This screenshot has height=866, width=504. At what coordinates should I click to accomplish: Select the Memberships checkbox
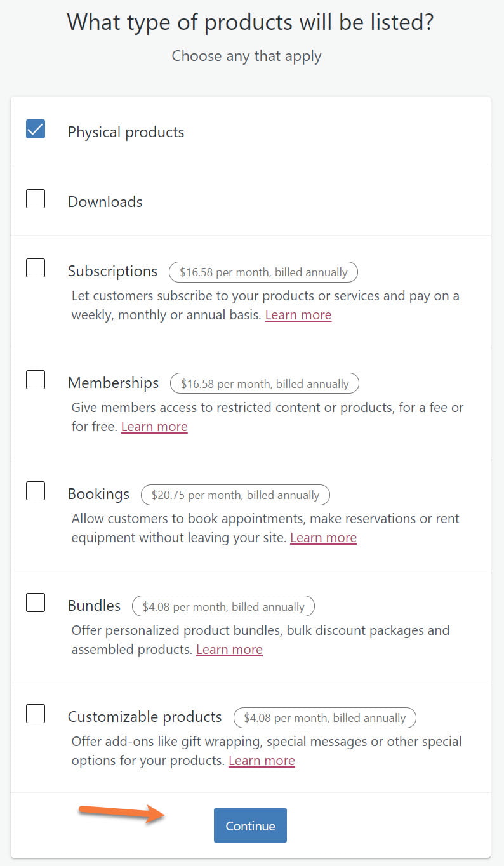36,379
